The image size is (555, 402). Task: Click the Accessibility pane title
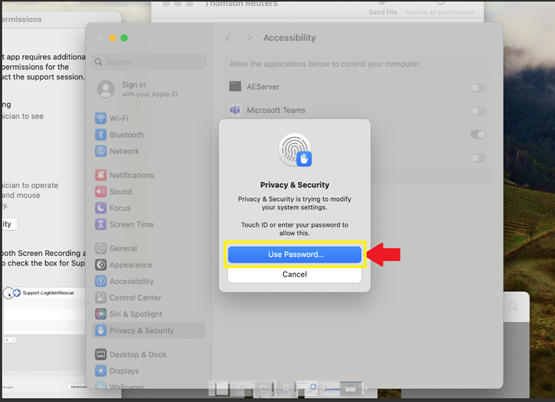290,38
